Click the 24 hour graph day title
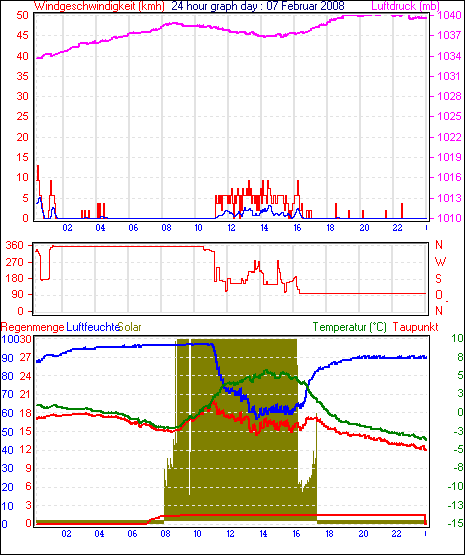This screenshot has height=556, width=465. coord(258,6)
